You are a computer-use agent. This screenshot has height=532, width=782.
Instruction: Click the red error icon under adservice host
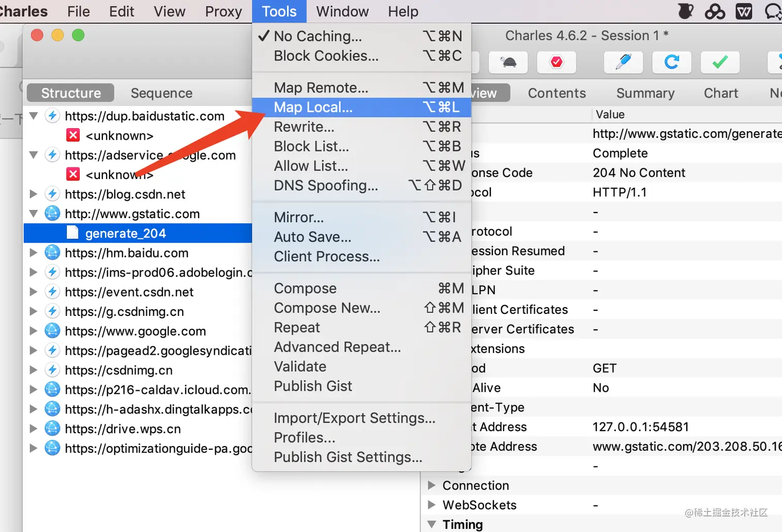pyautogui.click(x=73, y=174)
